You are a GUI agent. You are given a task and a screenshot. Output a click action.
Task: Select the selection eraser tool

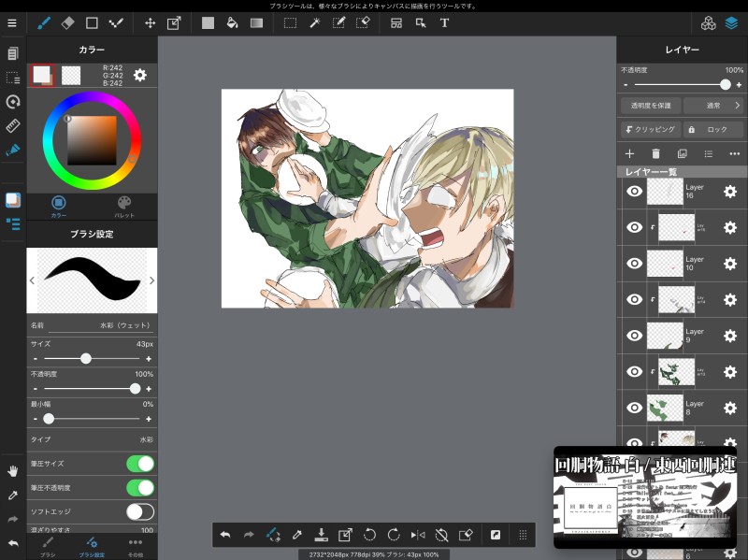click(363, 22)
